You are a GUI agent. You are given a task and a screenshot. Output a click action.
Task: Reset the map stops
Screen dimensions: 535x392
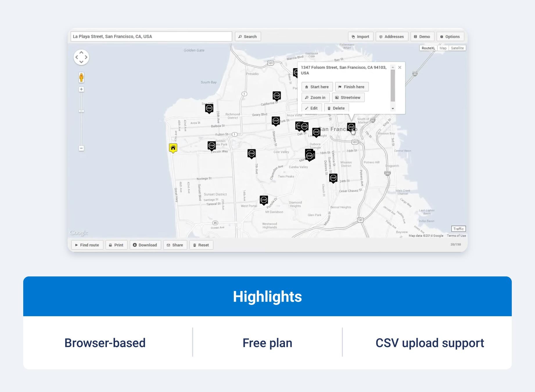click(201, 245)
